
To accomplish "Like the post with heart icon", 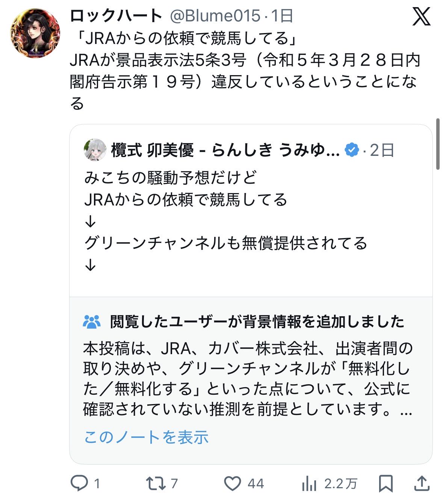I will pyautogui.click(x=232, y=483).
